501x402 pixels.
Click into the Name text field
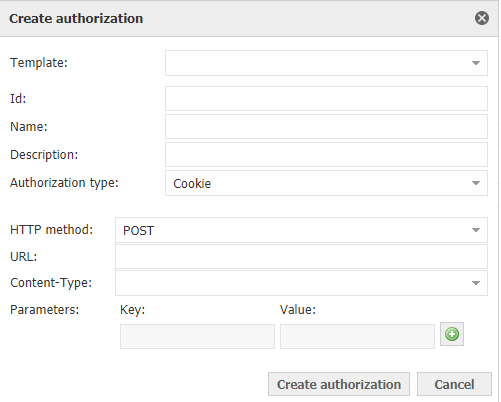326,127
